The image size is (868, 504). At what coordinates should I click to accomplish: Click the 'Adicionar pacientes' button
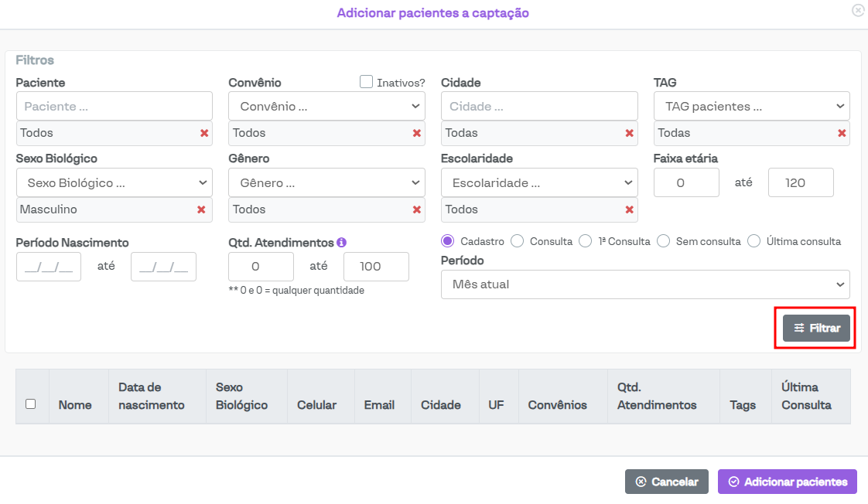[787, 482]
